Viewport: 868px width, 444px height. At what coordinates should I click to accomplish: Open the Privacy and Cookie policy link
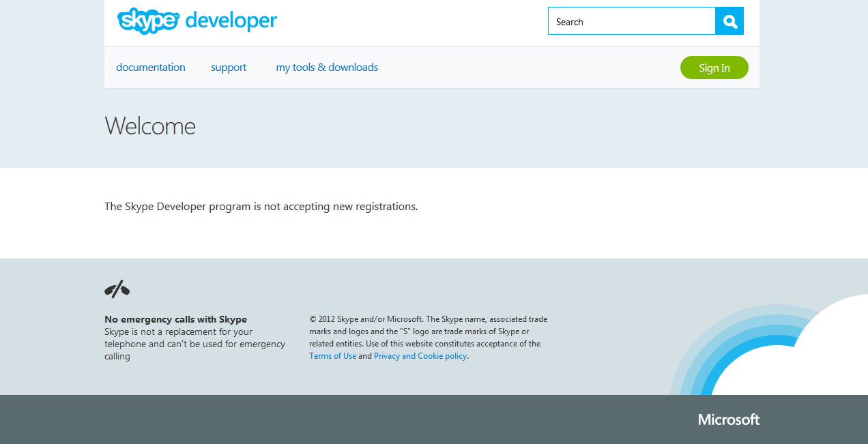coord(420,356)
